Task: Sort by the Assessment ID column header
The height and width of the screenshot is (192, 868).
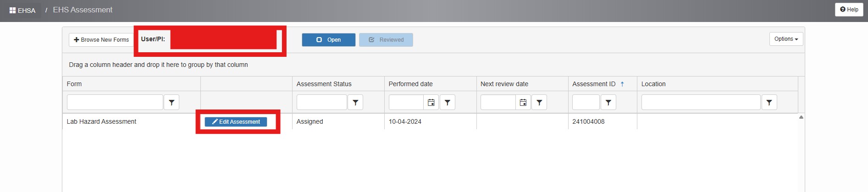Action: click(594, 84)
